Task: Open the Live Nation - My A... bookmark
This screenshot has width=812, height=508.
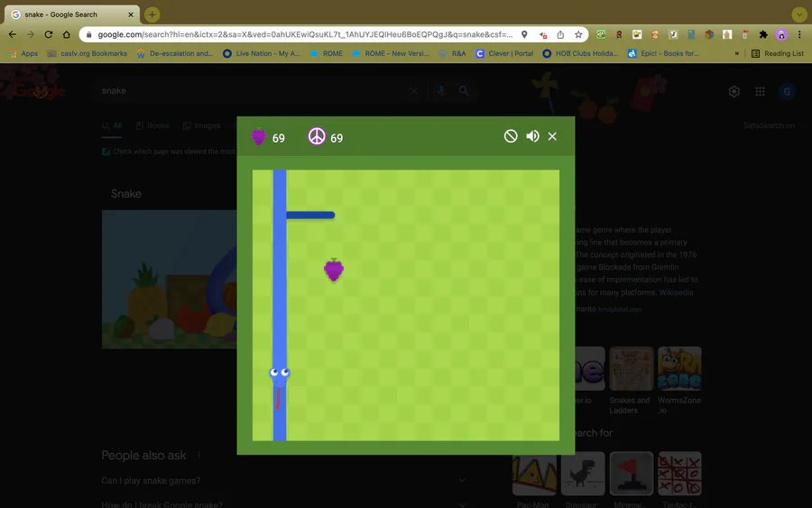Action: [261, 53]
